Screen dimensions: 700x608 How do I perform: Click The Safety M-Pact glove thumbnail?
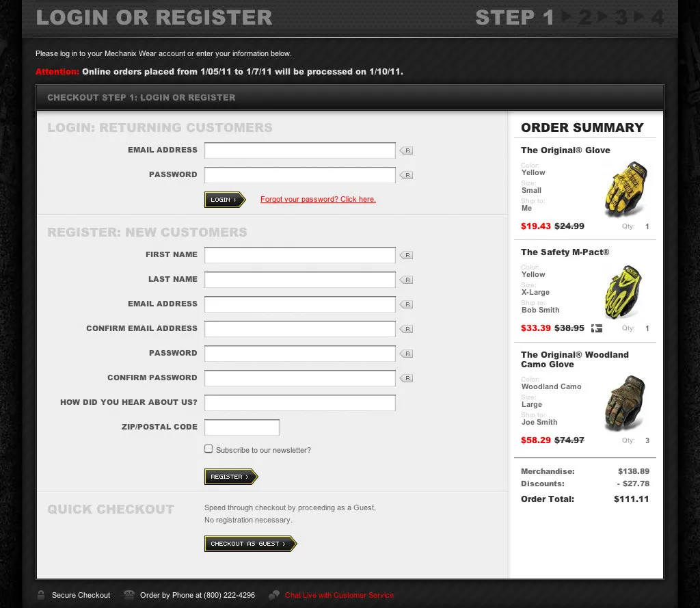click(x=623, y=292)
